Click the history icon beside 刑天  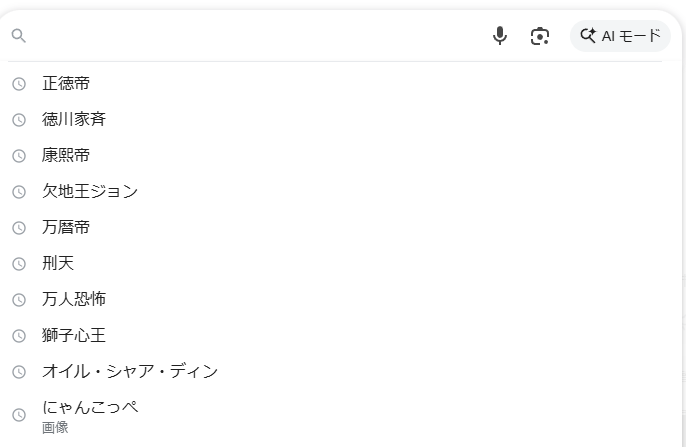(18, 264)
